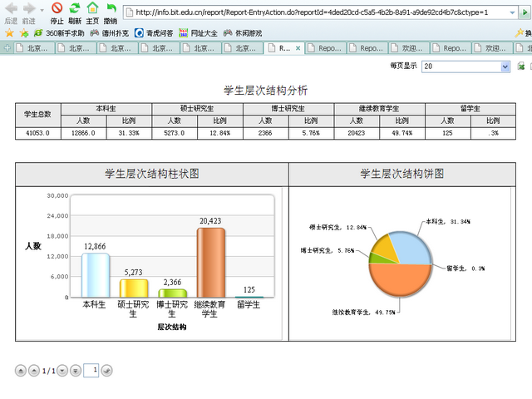Click the orange 继续教育学生 bar in the chart

210,262
